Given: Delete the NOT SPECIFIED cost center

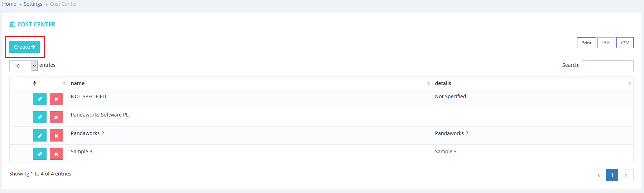Looking at the screenshot, I should (56, 99).
